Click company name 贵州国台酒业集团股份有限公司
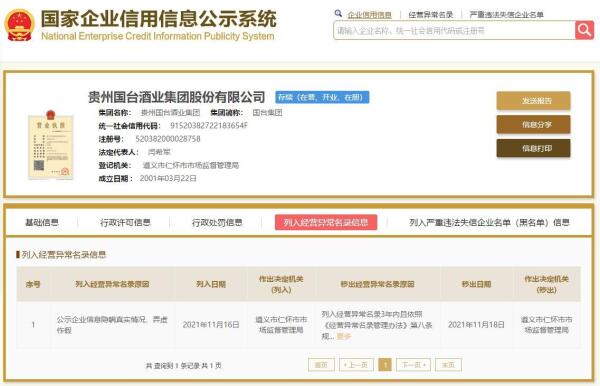The width and height of the screenshot is (600, 386). (176, 97)
